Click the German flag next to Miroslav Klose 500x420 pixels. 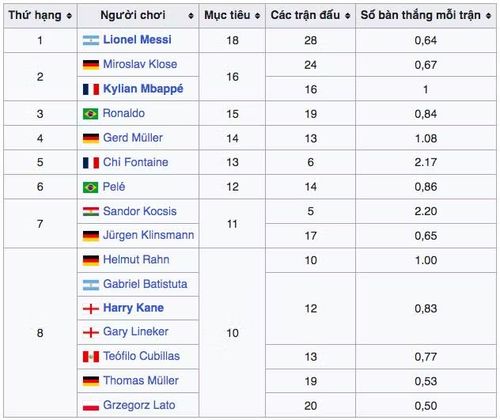pyautogui.click(x=91, y=65)
